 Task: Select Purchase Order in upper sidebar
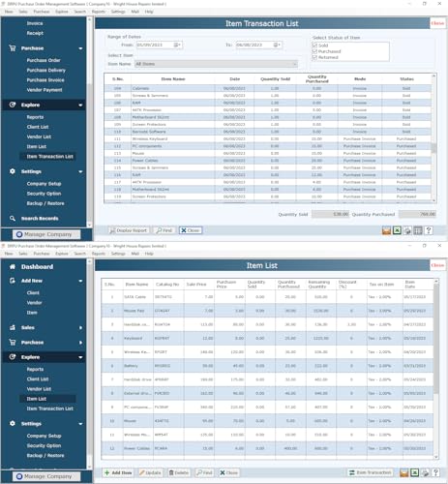pyautogui.click(x=44, y=60)
